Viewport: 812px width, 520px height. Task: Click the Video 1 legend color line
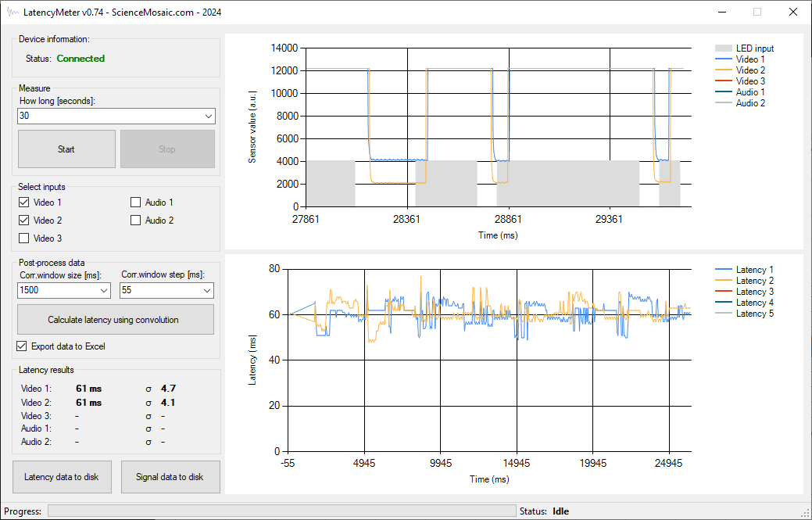click(724, 59)
